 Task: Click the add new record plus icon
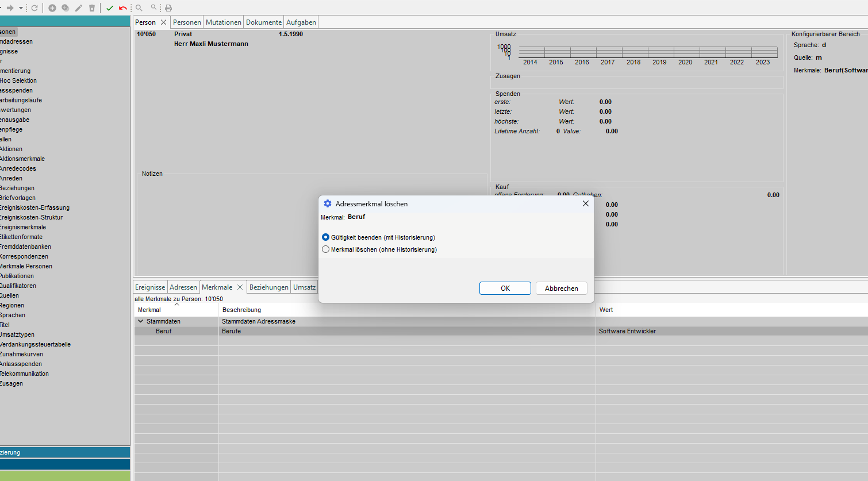pos(52,8)
